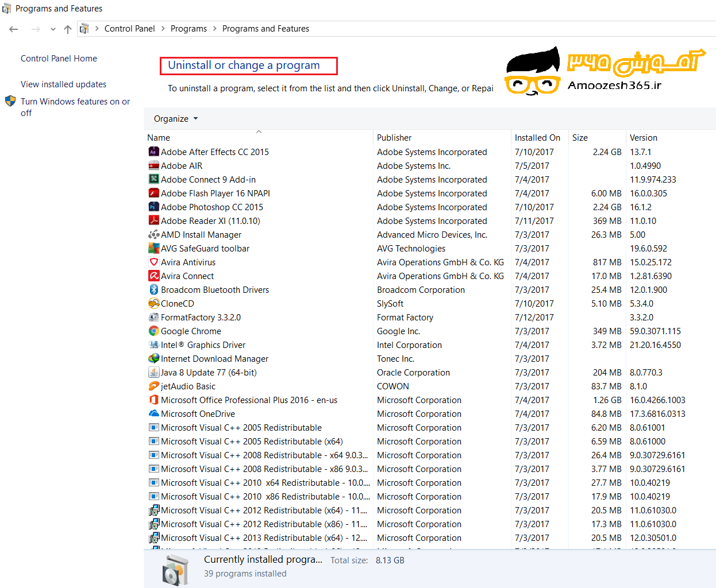The width and height of the screenshot is (716, 588).
Task: Select the FormatFactory 3.3.2.0 icon
Action: (x=153, y=317)
